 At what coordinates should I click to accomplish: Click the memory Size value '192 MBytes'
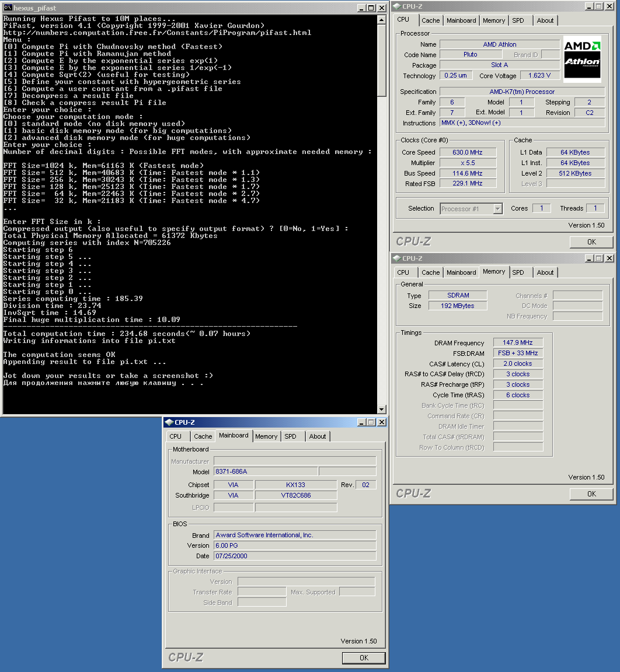point(458,306)
